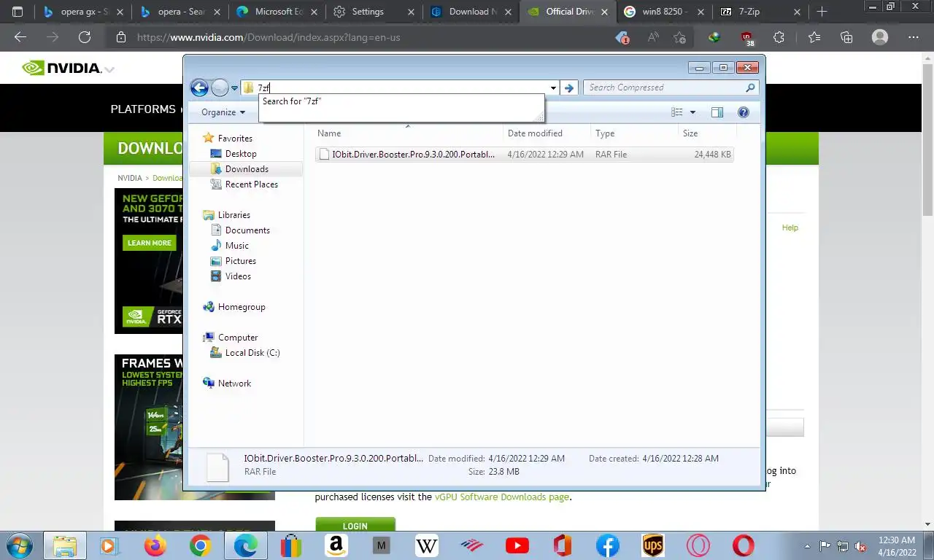Viewport: 934px width, 560px height.
Task: Click the nvidia.com URL address bar
Action: pos(358,37)
